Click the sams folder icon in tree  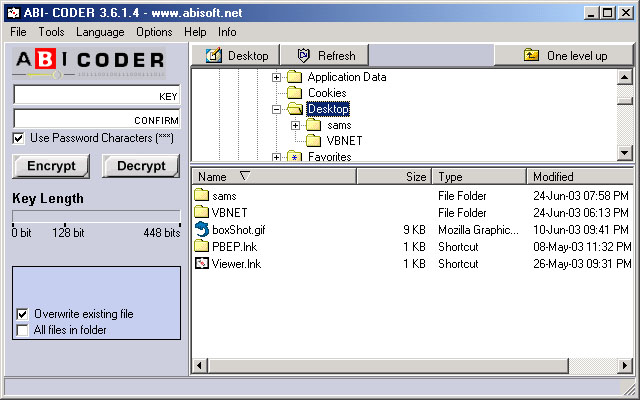(x=313, y=125)
